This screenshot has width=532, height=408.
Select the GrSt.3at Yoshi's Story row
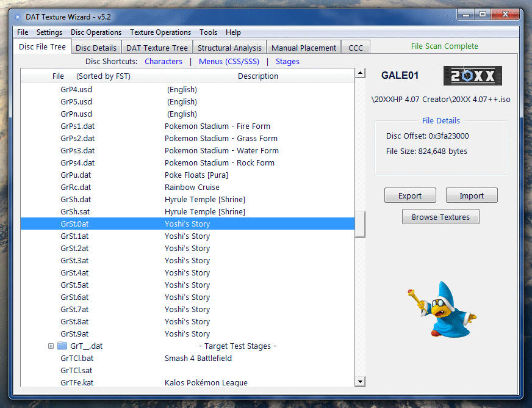(x=188, y=261)
